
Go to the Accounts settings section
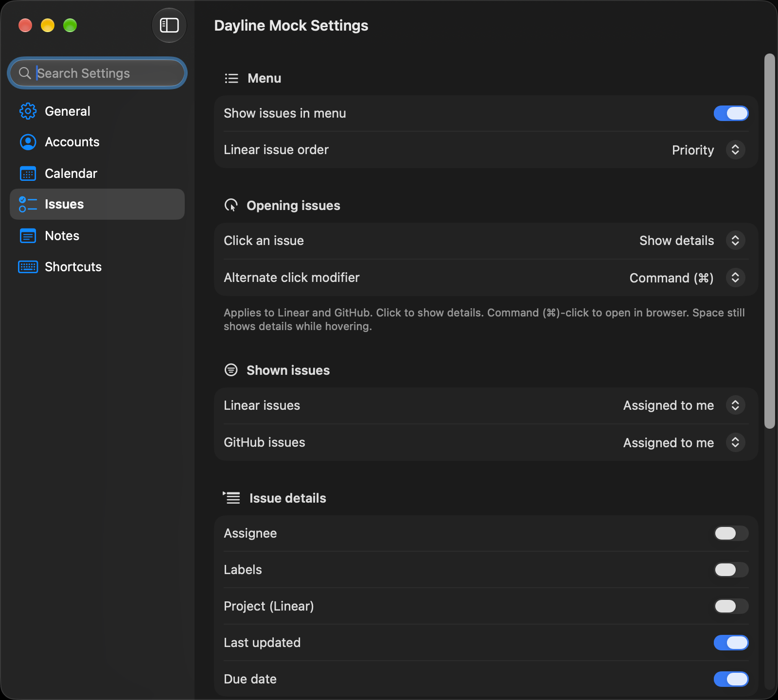(97, 142)
